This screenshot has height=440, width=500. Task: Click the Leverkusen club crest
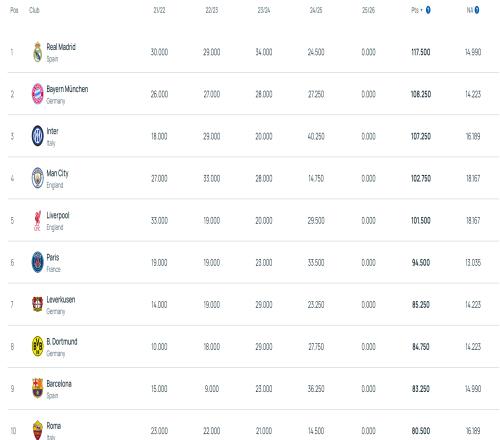pyautogui.click(x=38, y=304)
